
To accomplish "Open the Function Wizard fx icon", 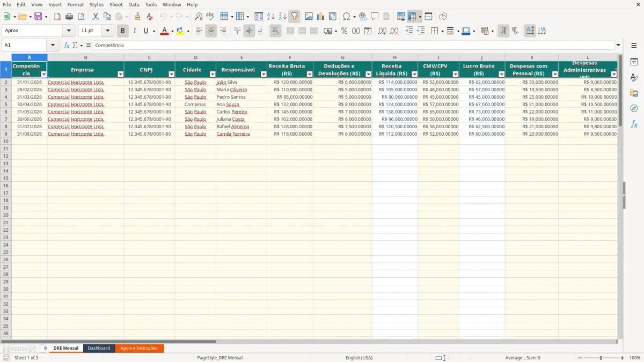I will (67, 46).
